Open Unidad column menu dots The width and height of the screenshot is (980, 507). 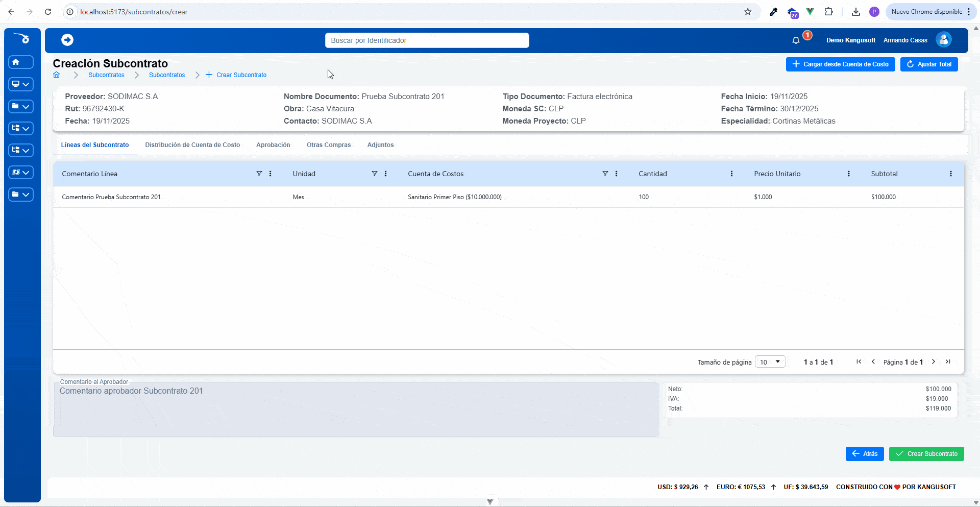[386, 174]
